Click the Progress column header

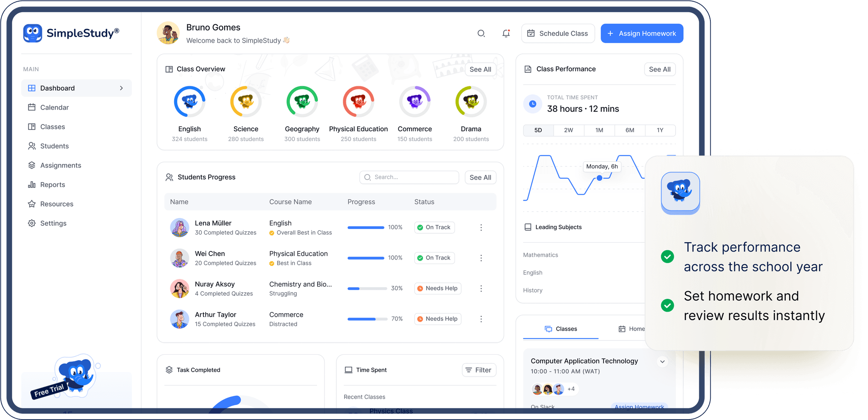(361, 202)
